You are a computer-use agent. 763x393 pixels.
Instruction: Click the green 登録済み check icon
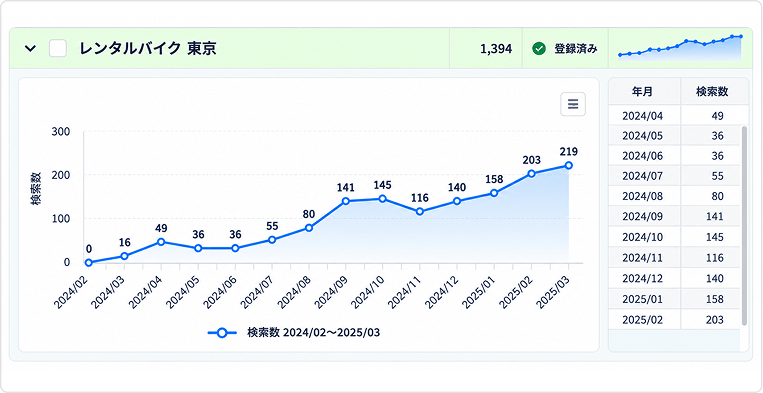pos(538,49)
